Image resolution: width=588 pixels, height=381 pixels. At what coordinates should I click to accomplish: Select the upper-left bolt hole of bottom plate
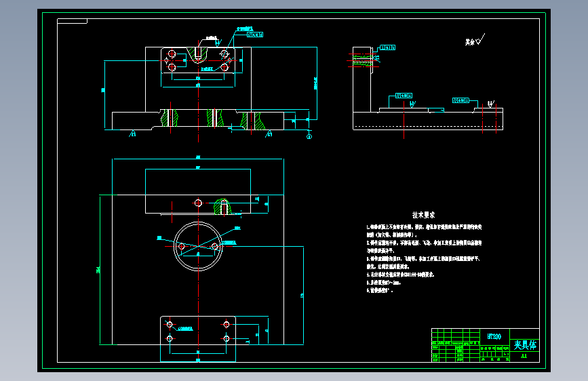click(170, 324)
